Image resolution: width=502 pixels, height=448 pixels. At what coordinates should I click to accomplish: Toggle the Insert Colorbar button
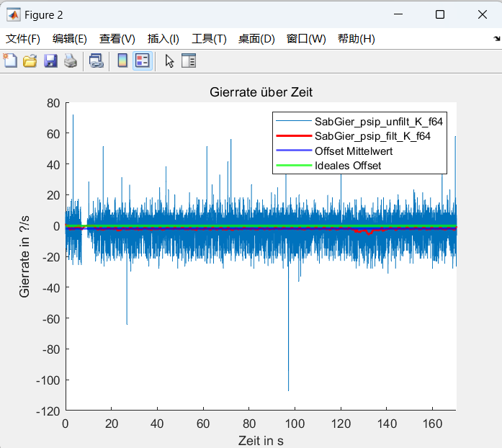point(122,61)
